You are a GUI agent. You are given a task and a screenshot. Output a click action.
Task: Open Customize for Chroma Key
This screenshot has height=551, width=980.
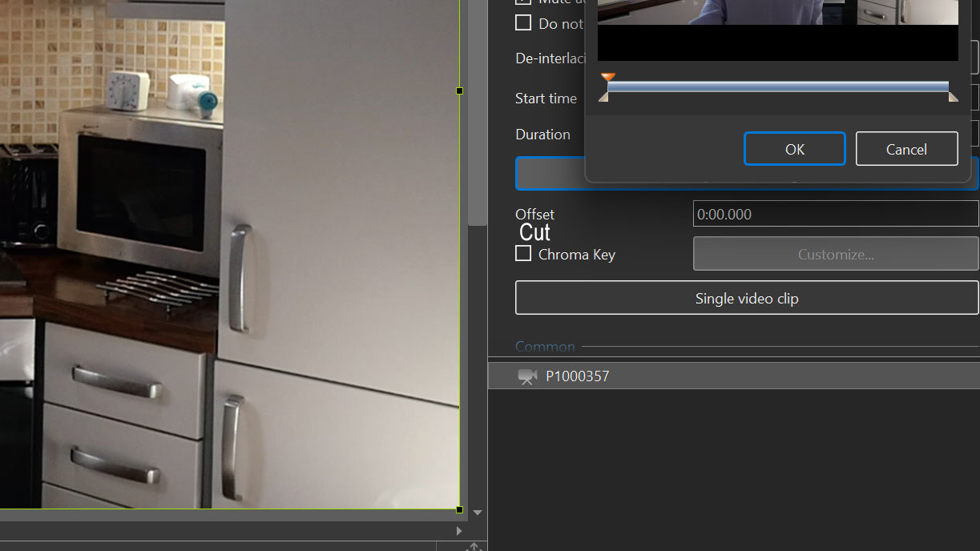(835, 254)
